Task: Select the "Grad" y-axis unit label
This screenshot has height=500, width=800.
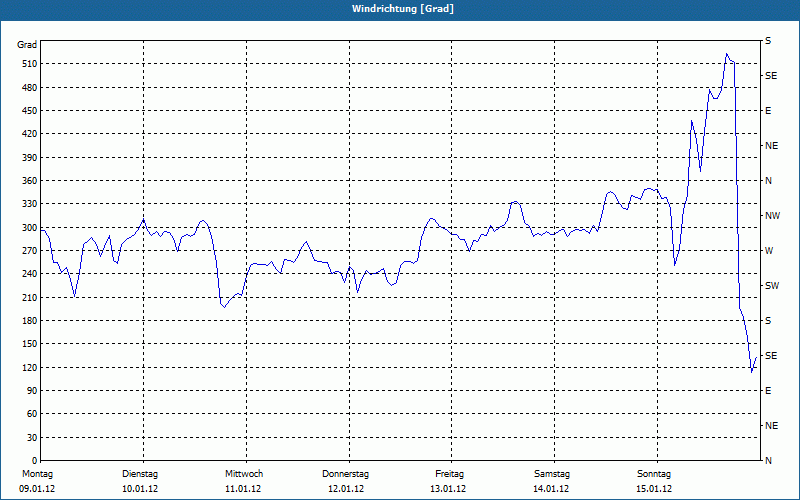Action: pos(27,45)
